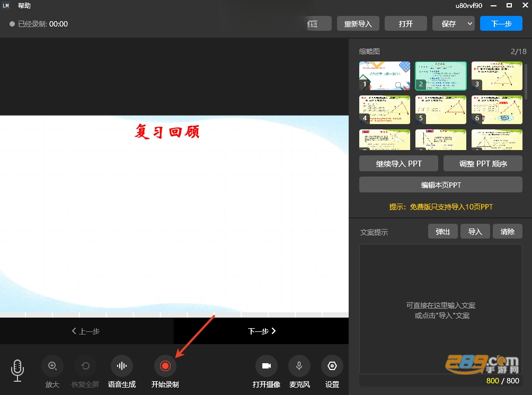Click the 清除 clear button
Screen dimensions: 532x395
click(508, 232)
